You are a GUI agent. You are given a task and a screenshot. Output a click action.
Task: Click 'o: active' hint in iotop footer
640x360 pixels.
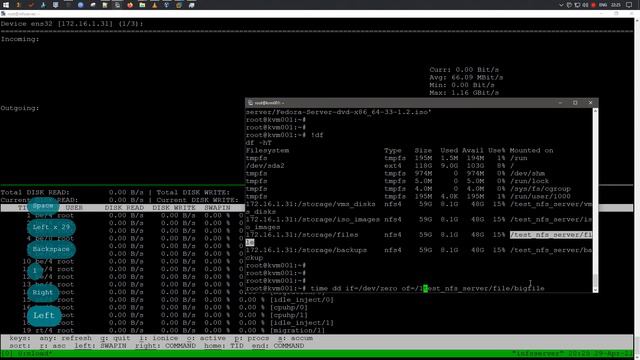[207, 338]
